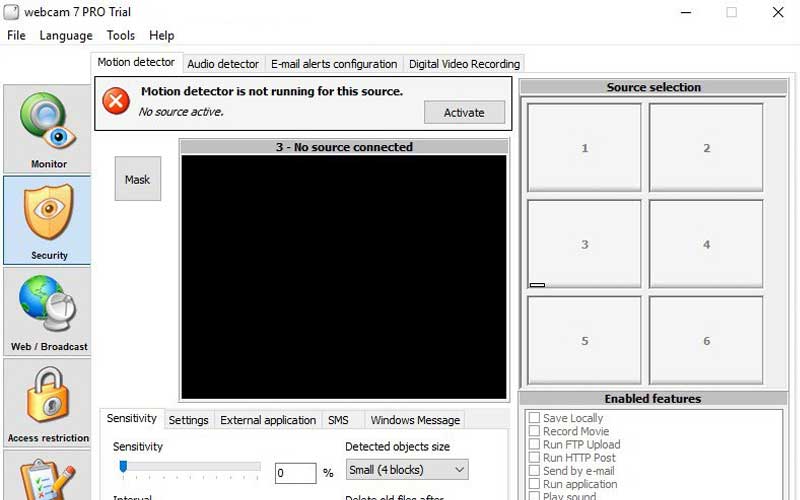Viewport: 800px width, 500px height.
Task: Open External application sub-tab
Action: (268, 420)
